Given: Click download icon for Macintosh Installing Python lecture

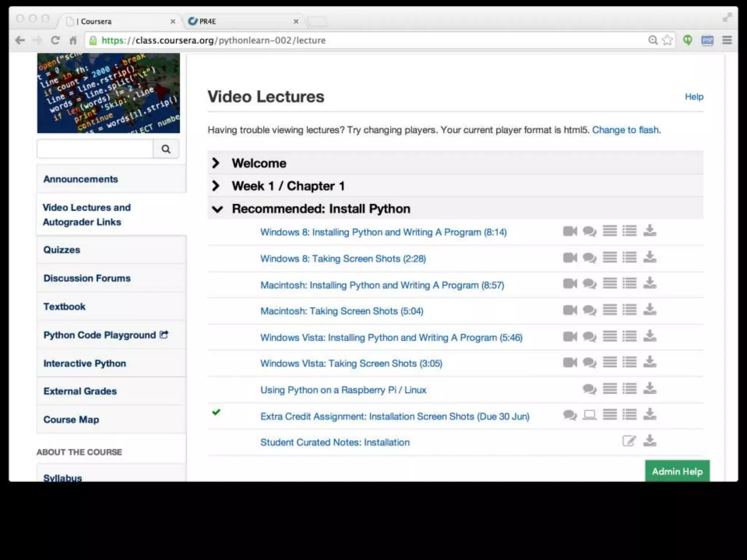Looking at the screenshot, I should [x=650, y=283].
